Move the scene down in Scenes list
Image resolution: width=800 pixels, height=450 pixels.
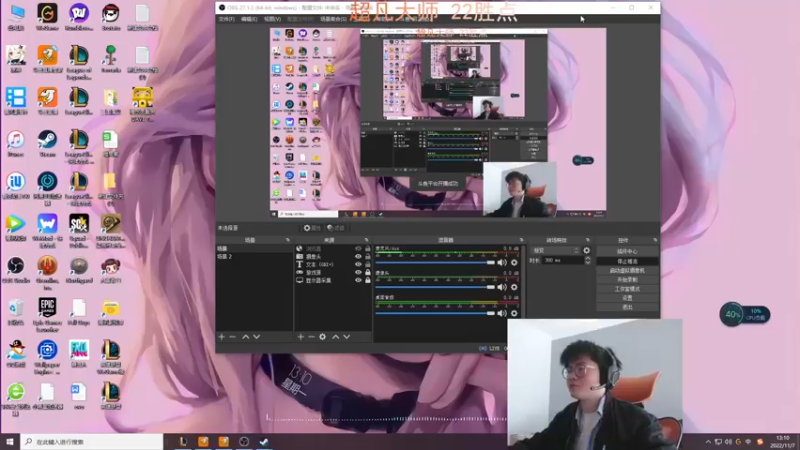[257, 337]
